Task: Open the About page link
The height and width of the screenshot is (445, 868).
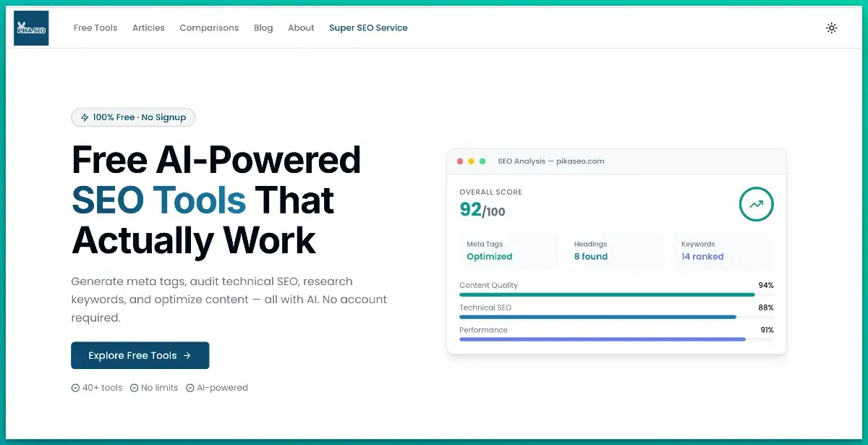Action: pos(301,28)
